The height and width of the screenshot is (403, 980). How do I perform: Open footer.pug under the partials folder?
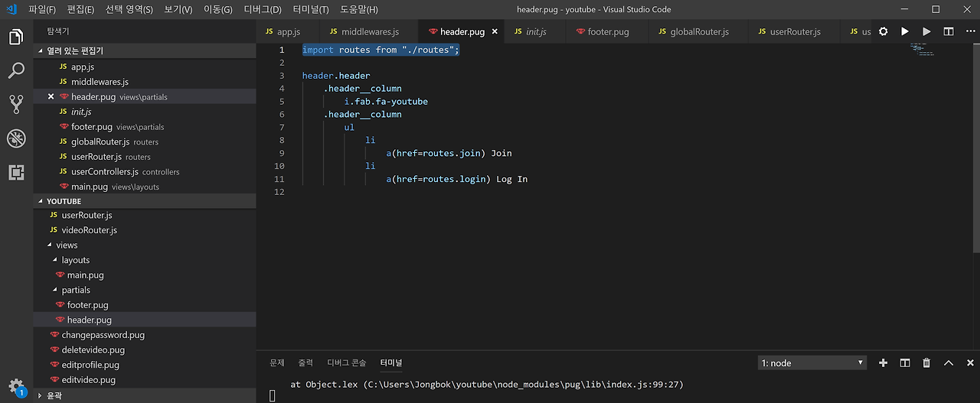point(145,305)
